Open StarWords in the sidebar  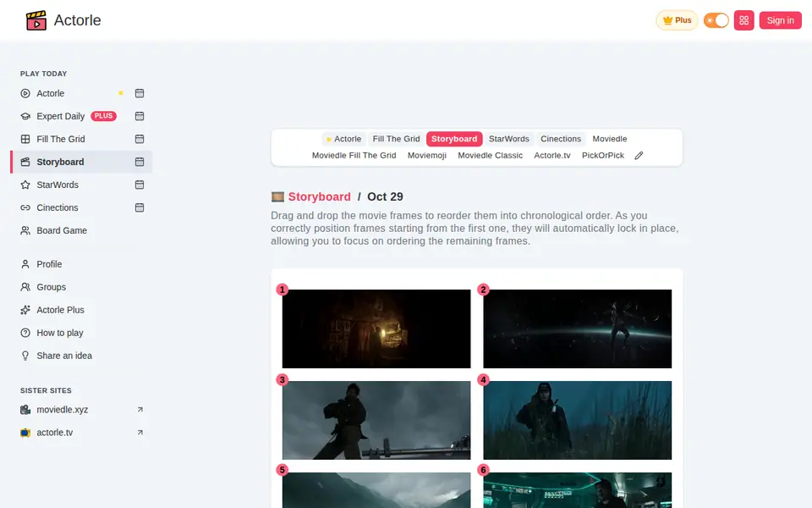[x=58, y=185]
